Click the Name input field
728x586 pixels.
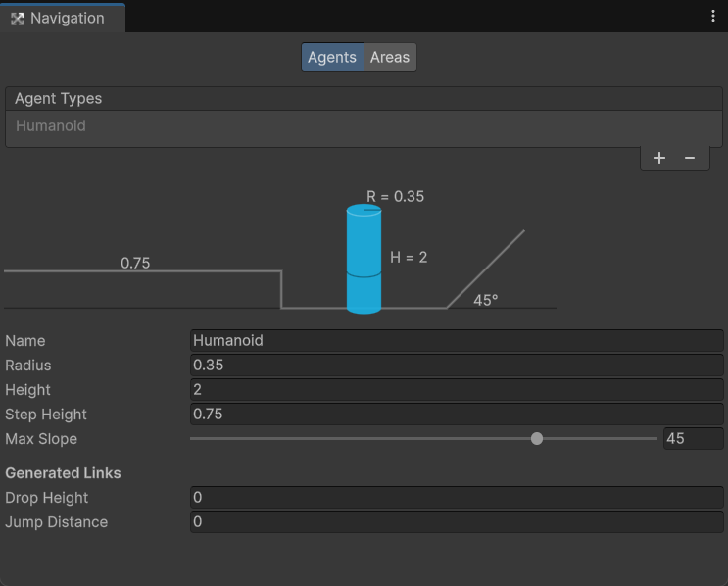click(457, 341)
